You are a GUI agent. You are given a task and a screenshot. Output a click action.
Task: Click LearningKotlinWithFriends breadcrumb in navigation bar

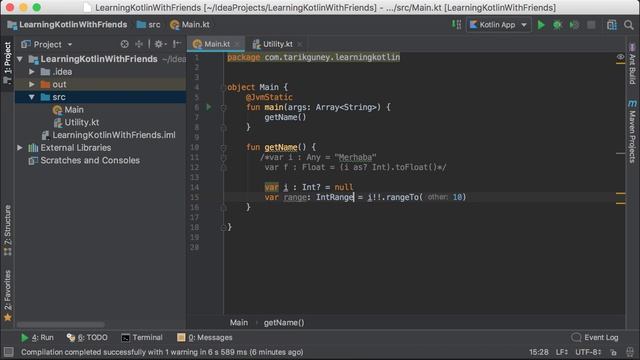[67, 25]
